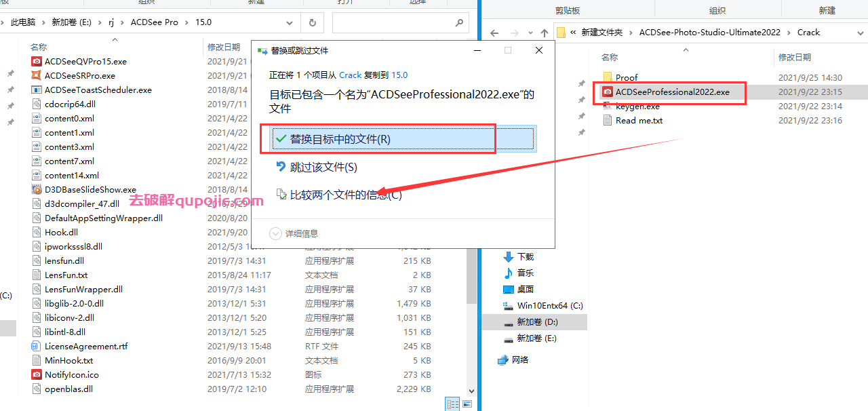Select MinHook.txt in file list
The image size is (868, 411).
68,360
